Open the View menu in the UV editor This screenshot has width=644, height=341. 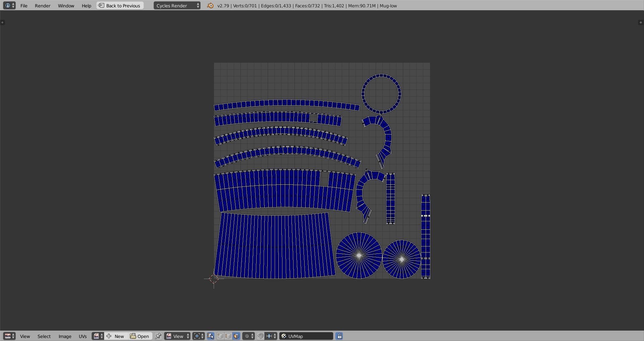tap(25, 336)
